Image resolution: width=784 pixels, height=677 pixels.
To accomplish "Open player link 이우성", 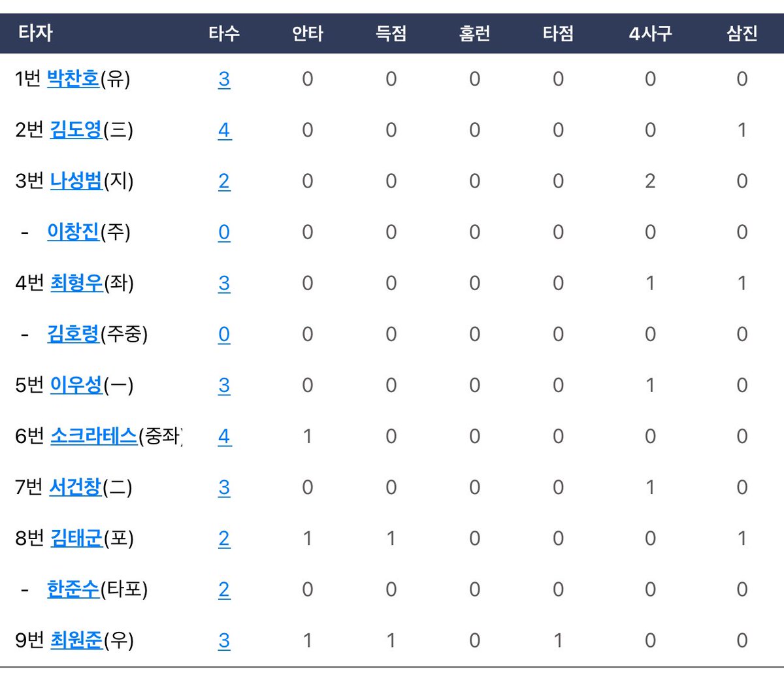I will (76, 386).
